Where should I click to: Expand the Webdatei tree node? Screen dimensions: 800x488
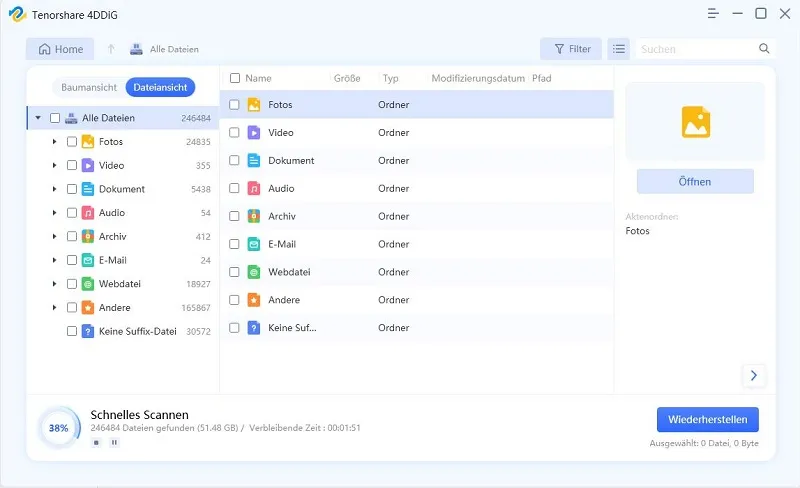point(54,284)
